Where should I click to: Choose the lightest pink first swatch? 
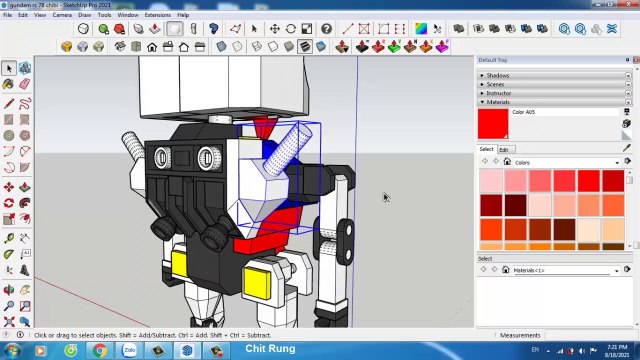[491, 181]
